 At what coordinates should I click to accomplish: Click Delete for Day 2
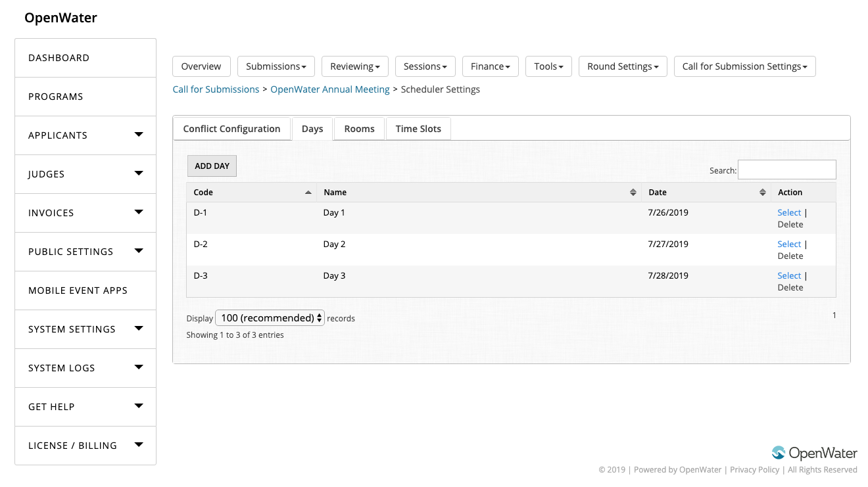tap(790, 256)
